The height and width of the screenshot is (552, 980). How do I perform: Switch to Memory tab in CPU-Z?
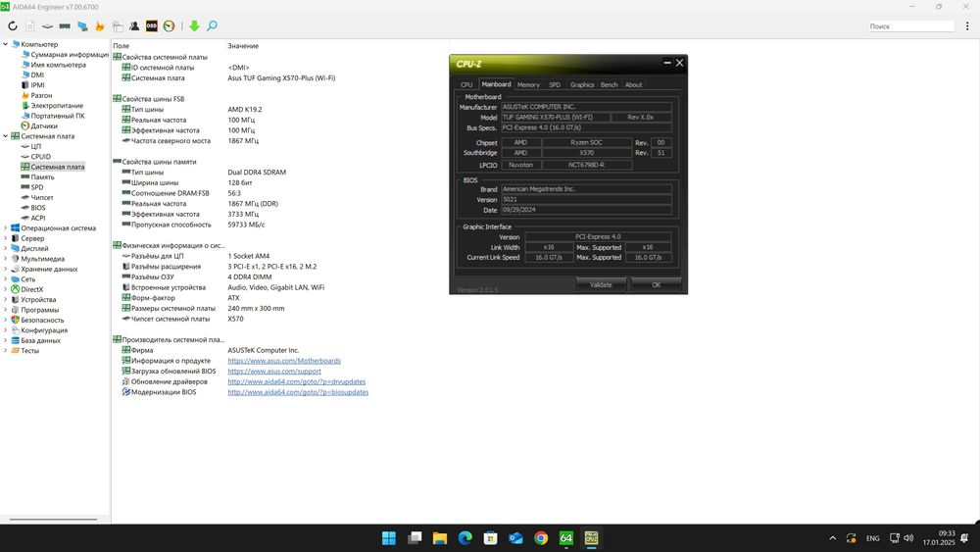528,84
